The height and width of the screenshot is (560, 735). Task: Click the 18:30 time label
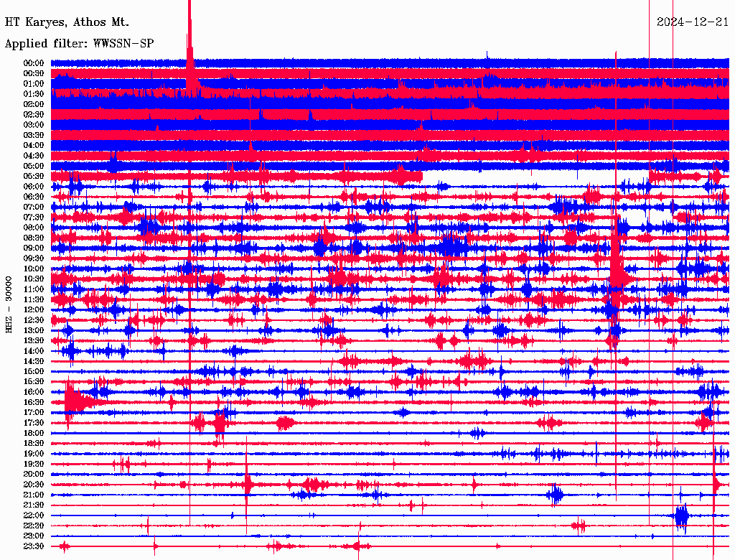(x=34, y=443)
